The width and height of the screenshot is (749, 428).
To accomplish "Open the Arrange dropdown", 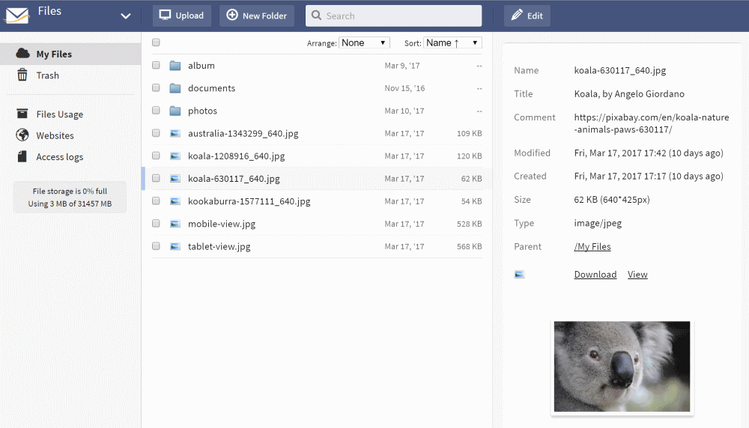I will tap(364, 43).
